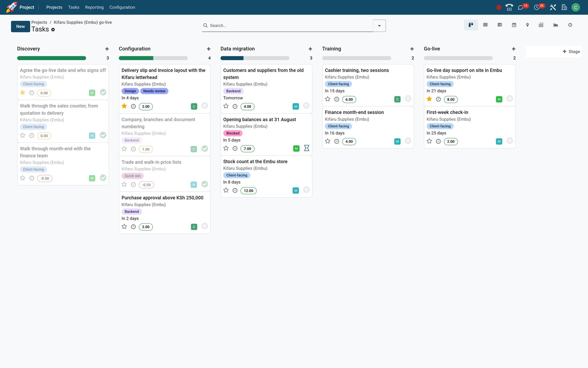The height and width of the screenshot is (368, 588).
Task: Click the Data migration progress bar
Action: [255, 58]
